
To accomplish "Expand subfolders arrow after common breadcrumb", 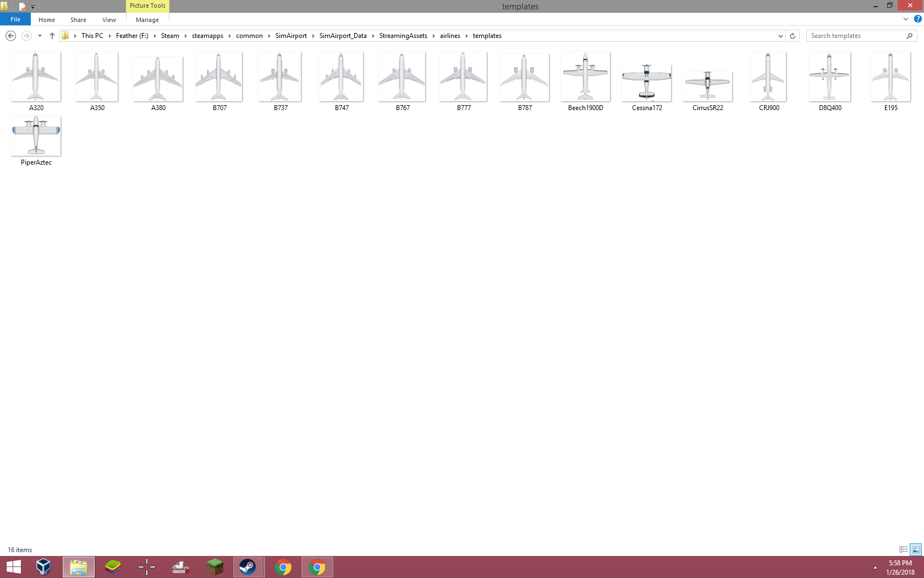I will [269, 36].
